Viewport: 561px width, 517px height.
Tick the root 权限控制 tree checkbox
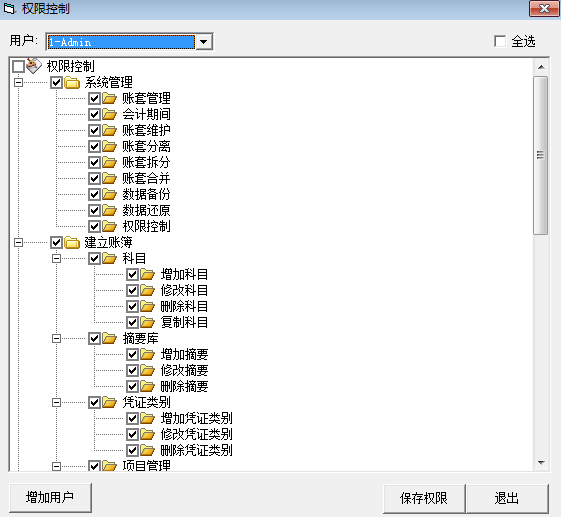(18, 66)
